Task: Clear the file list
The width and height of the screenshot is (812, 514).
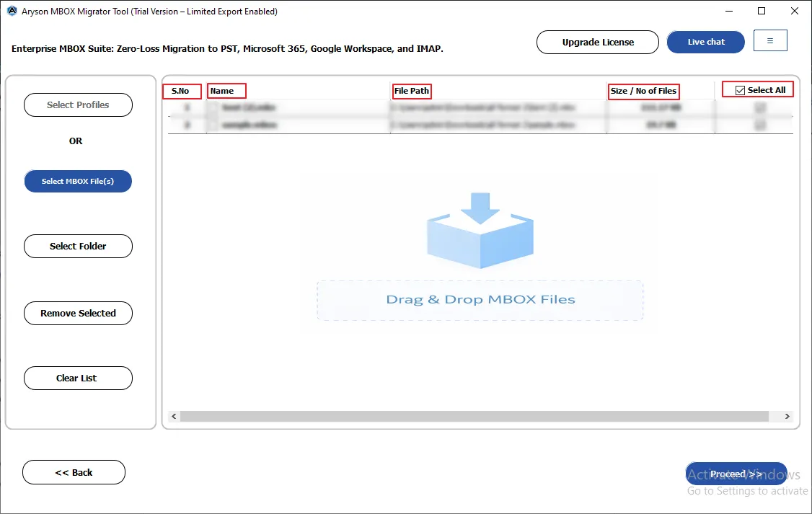Action: click(78, 378)
